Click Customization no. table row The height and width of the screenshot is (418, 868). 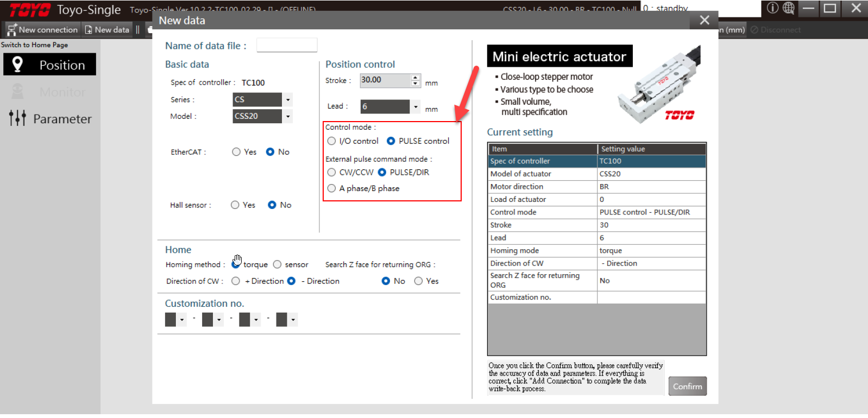(x=597, y=297)
